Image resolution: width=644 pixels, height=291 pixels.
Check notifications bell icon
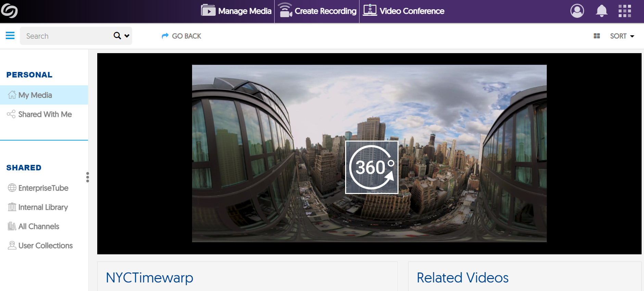[602, 11]
